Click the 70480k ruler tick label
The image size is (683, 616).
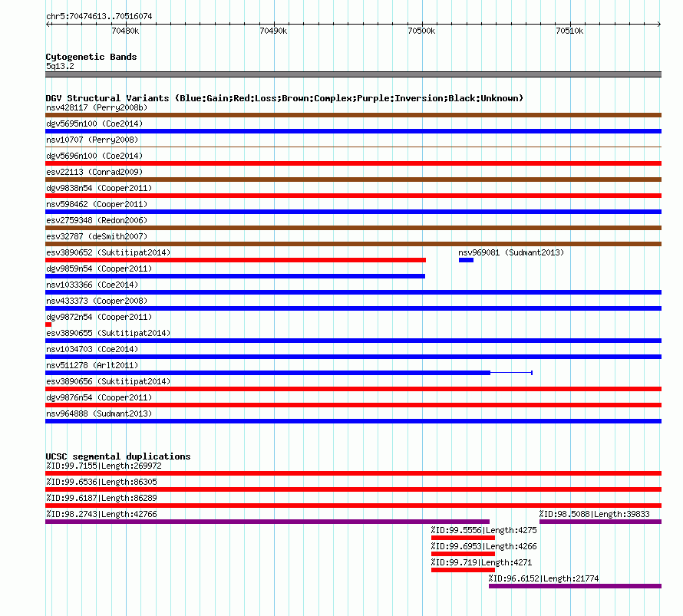pyautogui.click(x=125, y=31)
